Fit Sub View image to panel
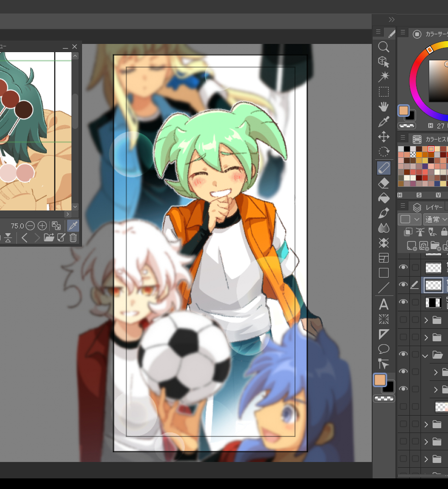Screen dimensions: 448x489 point(56,225)
